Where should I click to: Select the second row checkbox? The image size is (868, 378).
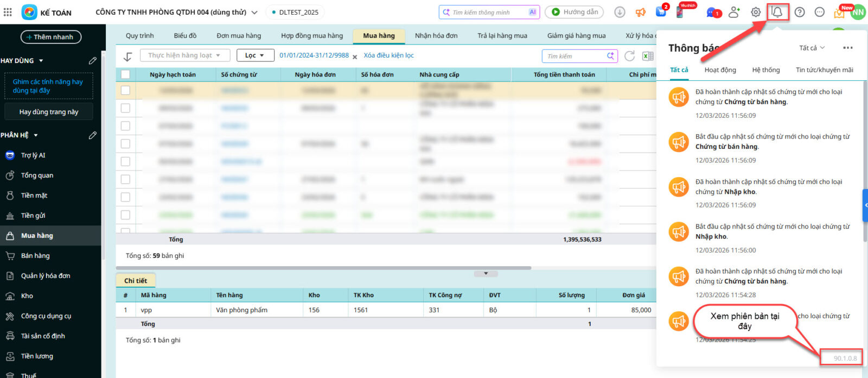(125, 108)
